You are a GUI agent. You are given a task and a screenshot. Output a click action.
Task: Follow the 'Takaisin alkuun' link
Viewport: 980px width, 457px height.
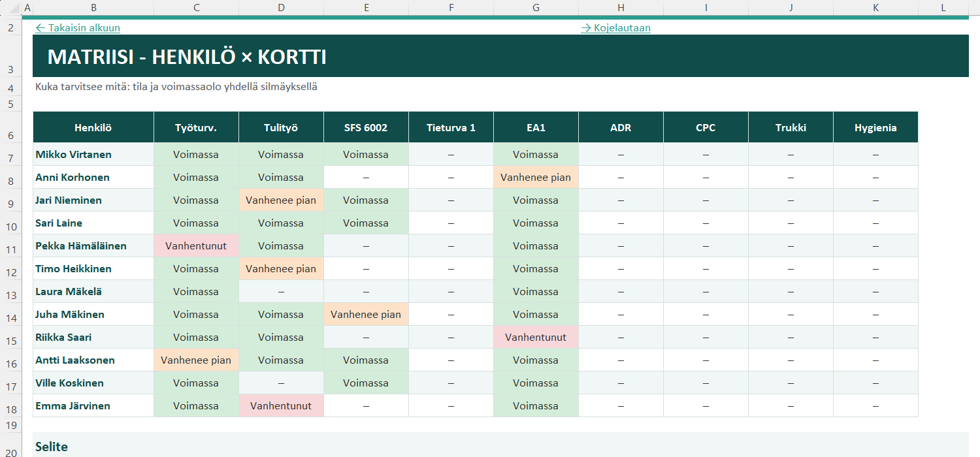[x=78, y=27]
